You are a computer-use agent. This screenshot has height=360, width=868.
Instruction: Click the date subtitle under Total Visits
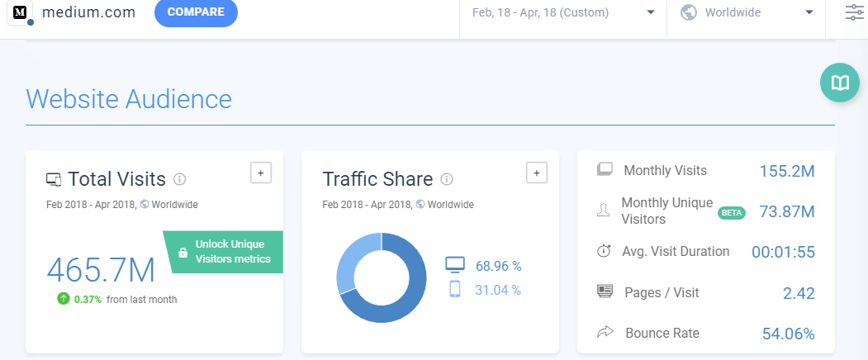121,205
